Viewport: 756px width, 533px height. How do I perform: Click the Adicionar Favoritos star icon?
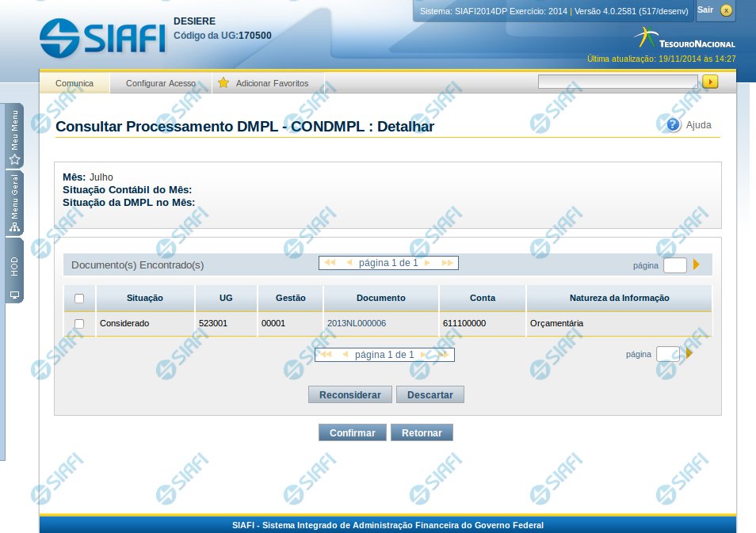pyautogui.click(x=223, y=83)
